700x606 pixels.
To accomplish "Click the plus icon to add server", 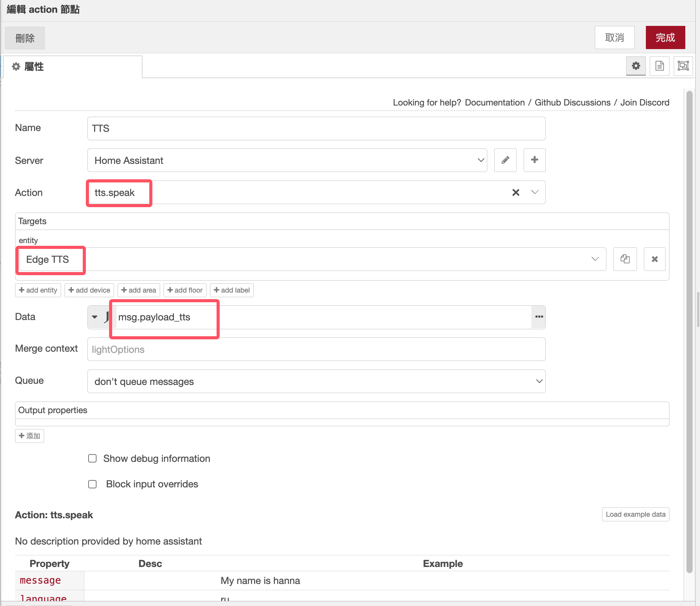I will coord(534,160).
